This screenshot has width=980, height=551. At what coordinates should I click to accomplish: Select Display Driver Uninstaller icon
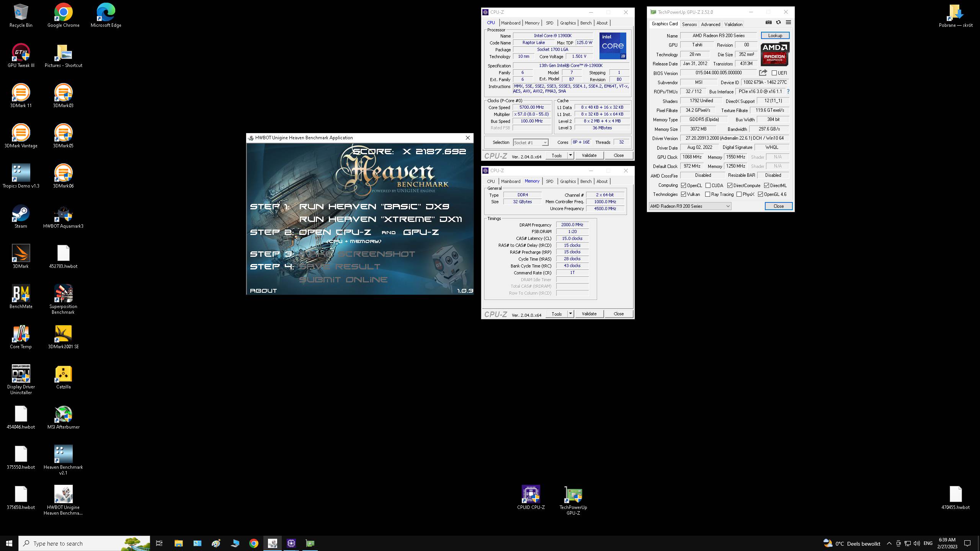[x=21, y=380]
